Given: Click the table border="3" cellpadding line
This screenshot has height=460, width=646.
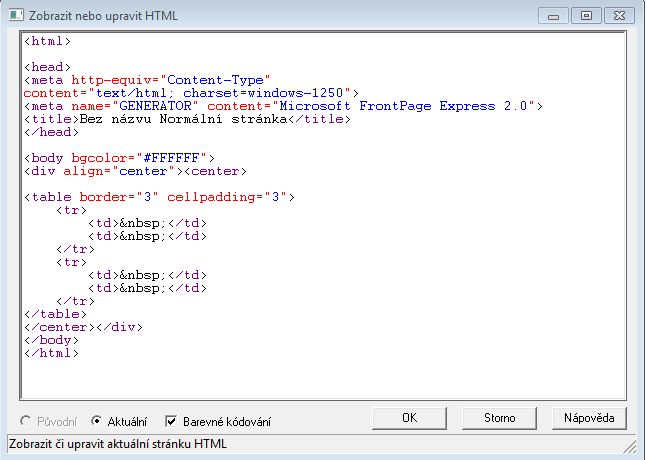Looking at the screenshot, I should click(x=159, y=197).
